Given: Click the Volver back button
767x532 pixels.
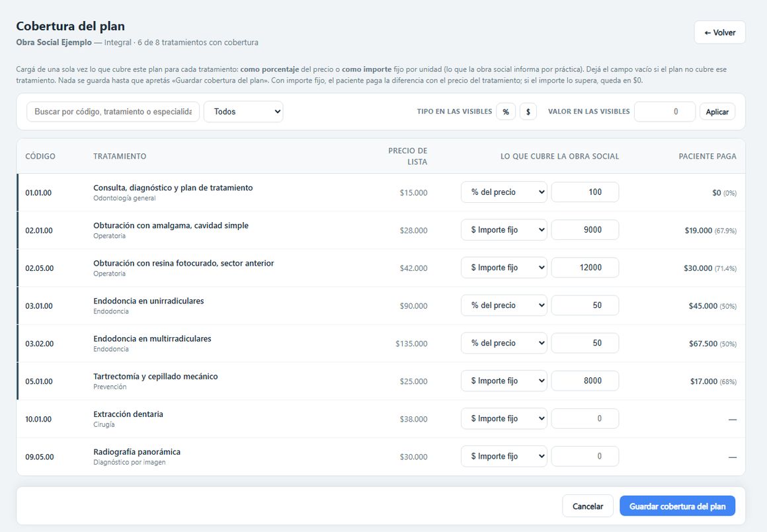Looking at the screenshot, I should point(719,32).
